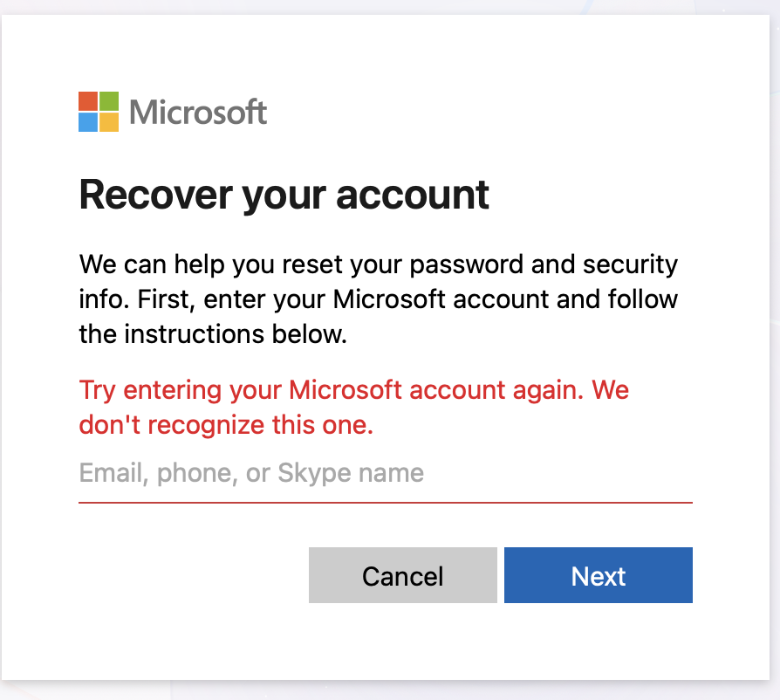Click the gray Microsoft wordmark text
Image resolution: width=780 pixels, height=700 pixels.
click(198, 113)
